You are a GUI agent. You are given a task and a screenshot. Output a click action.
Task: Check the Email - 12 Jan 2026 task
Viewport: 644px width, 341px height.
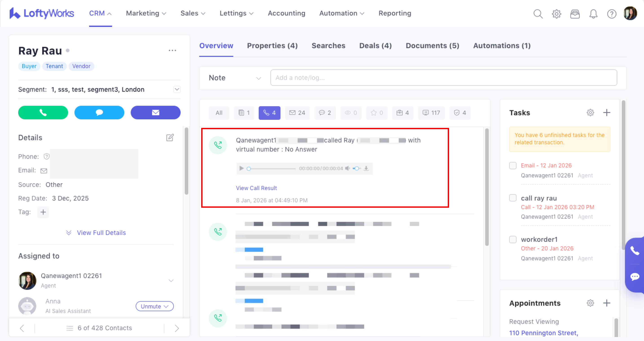pyautogui.click(x=513, y=165)
